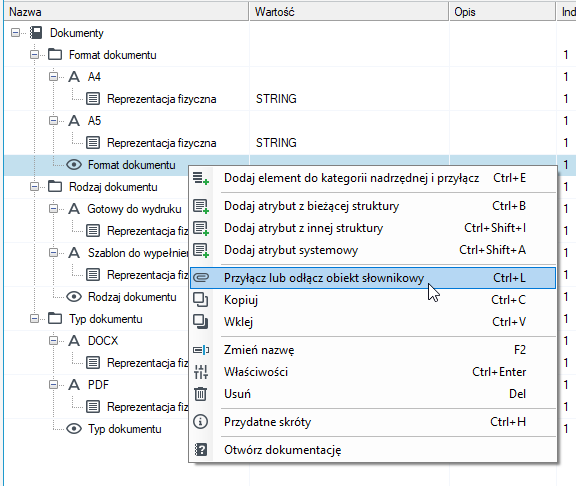Collapse the A5 node
The image size is (576, 486).
tap(54, 121)
